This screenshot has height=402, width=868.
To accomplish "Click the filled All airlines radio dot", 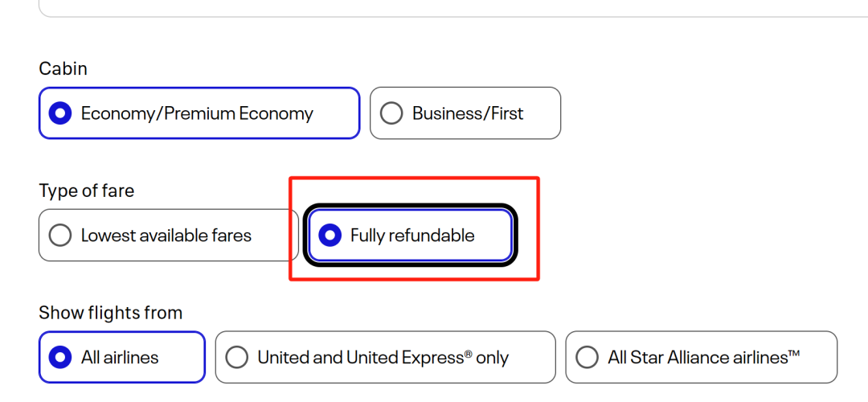I will [x=60, y=357].
